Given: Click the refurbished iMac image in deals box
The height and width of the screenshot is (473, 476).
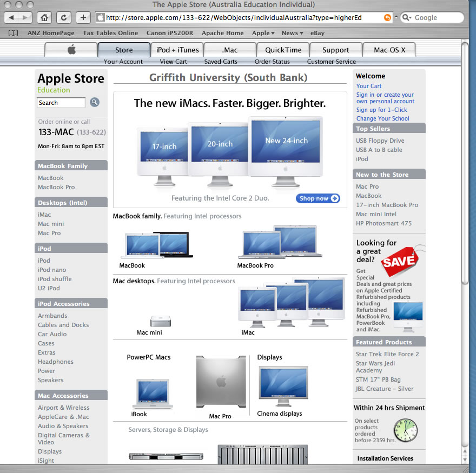Looking at the screenshot, I should pyautogui.click(x=408, y=317).
